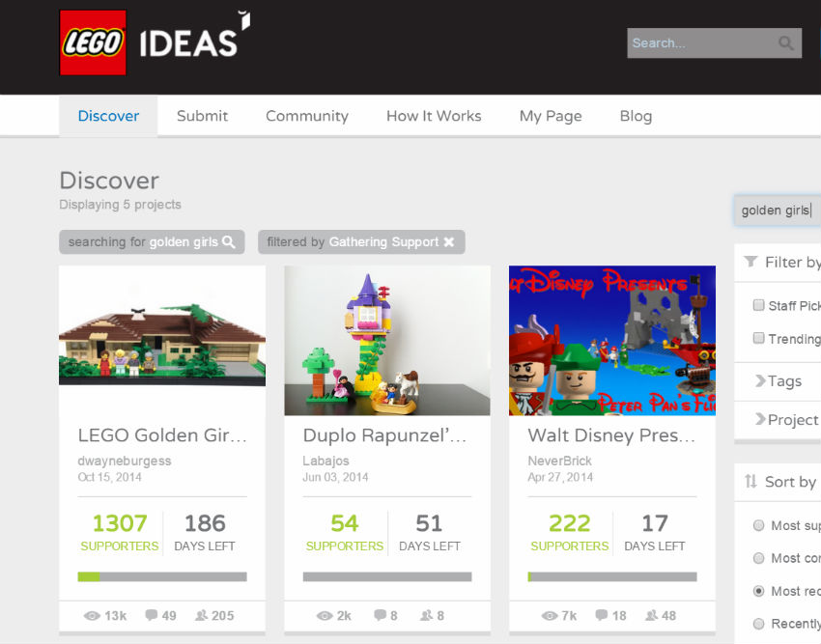Click views eye icon on Walt Disney card

coord(550,616)
